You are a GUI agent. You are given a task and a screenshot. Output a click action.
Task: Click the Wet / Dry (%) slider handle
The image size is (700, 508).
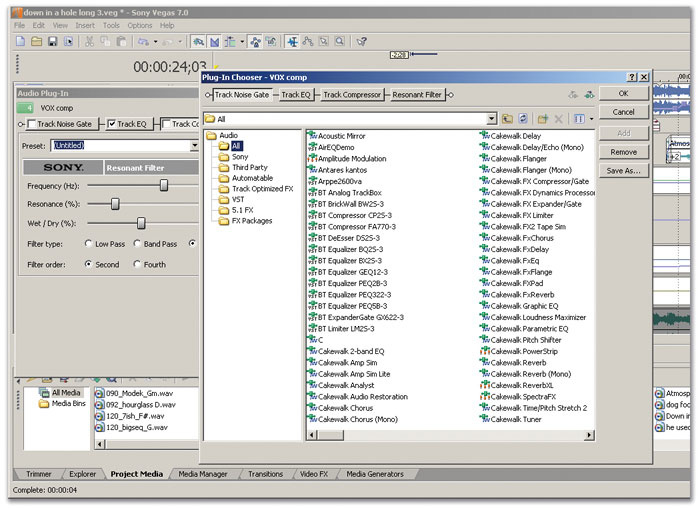pyautogui.click(x=141, y=223)
